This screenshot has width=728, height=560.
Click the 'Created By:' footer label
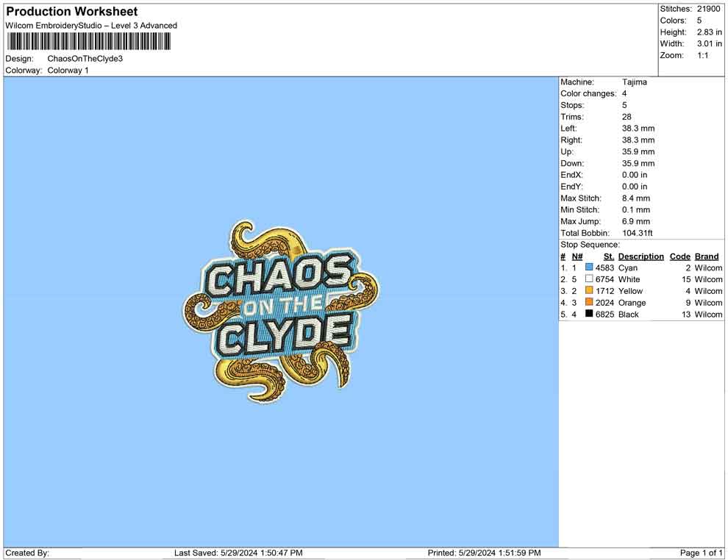pyautogui.click(x=27, y=553)
